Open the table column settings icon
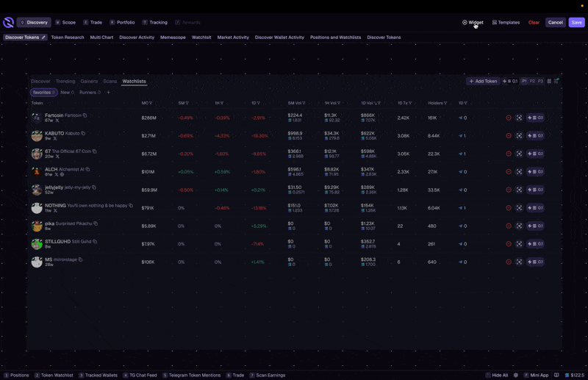This screenshot has height=380, width=588. (549, 81)
